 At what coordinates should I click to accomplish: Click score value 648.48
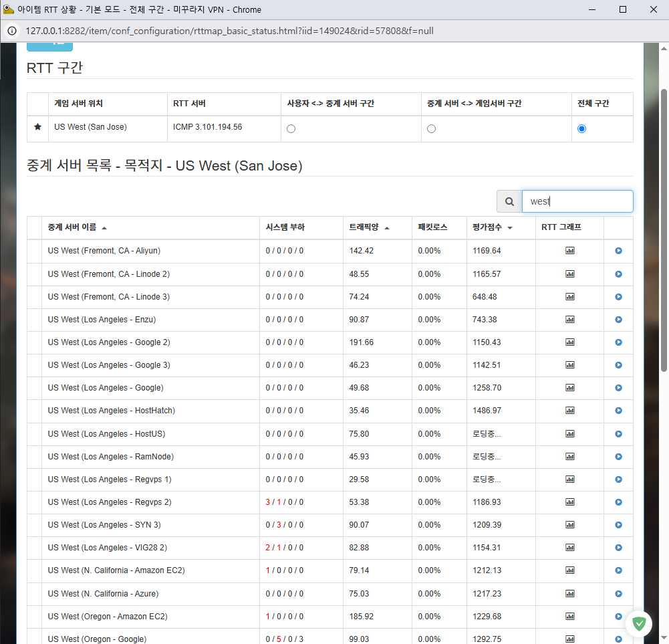pyautogui.click(x=485, y=296)
